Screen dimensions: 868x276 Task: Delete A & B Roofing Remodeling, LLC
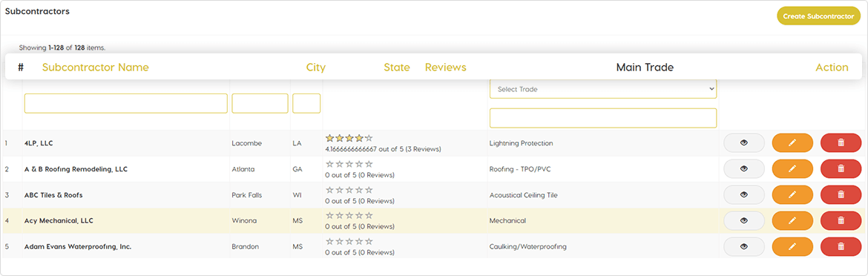(841, 168)
